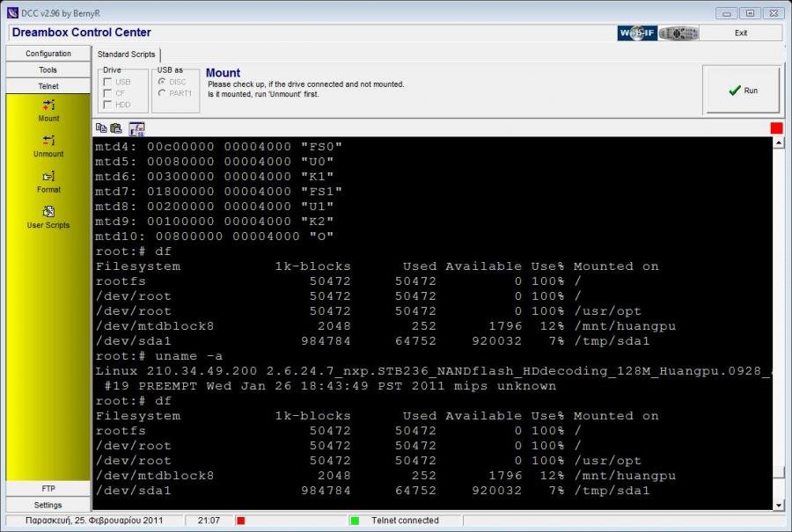
Task: Click the '#19 PREEMPT Wed Jan 26' line
Action: (x=330, y=386)
